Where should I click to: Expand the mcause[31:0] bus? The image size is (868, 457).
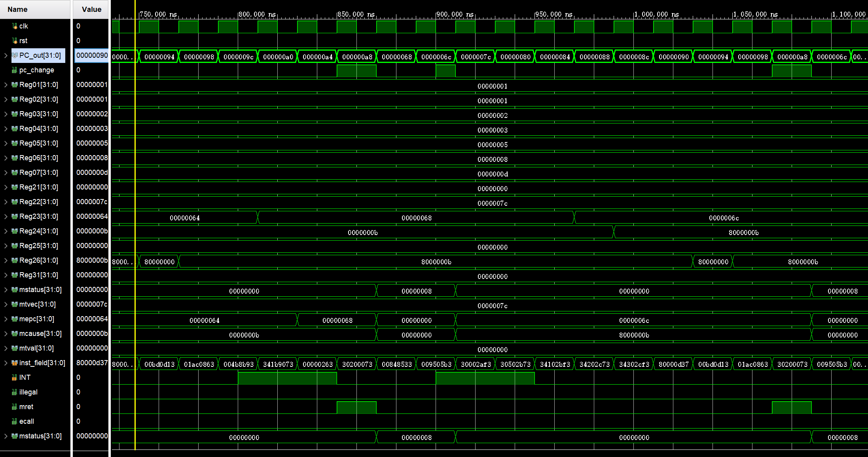[6, 334]
